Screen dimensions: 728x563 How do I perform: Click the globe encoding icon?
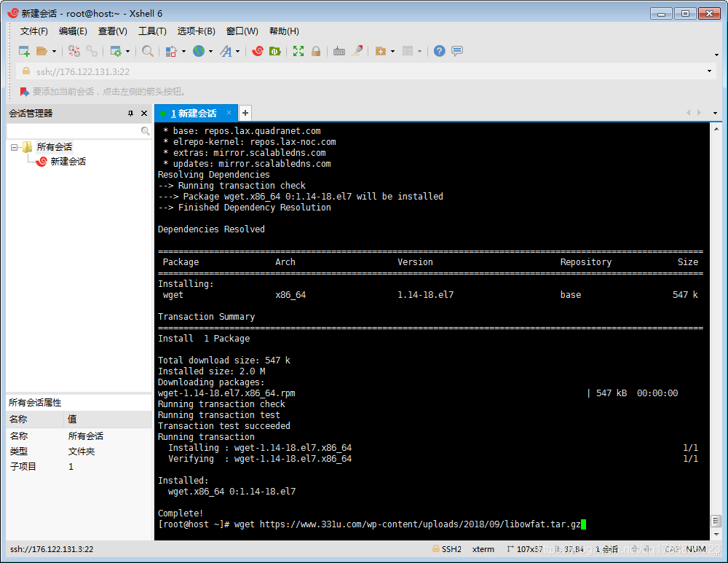(199, 51)
